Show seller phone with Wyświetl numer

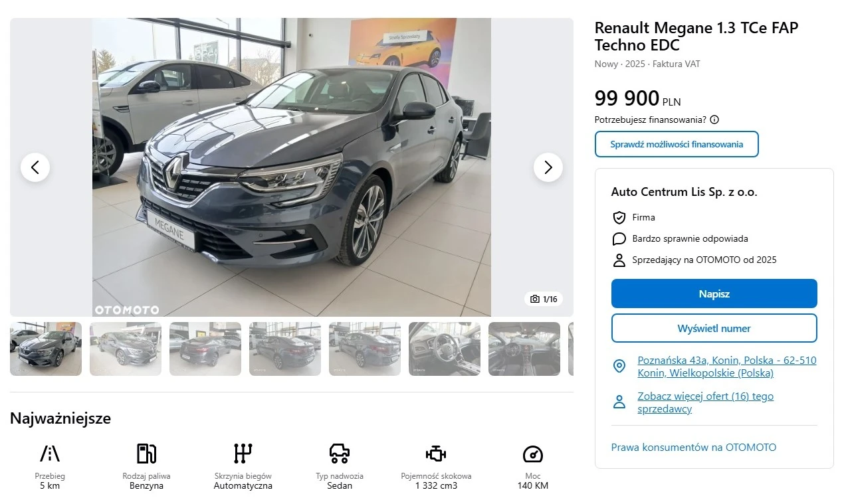(x=714, y=328)
